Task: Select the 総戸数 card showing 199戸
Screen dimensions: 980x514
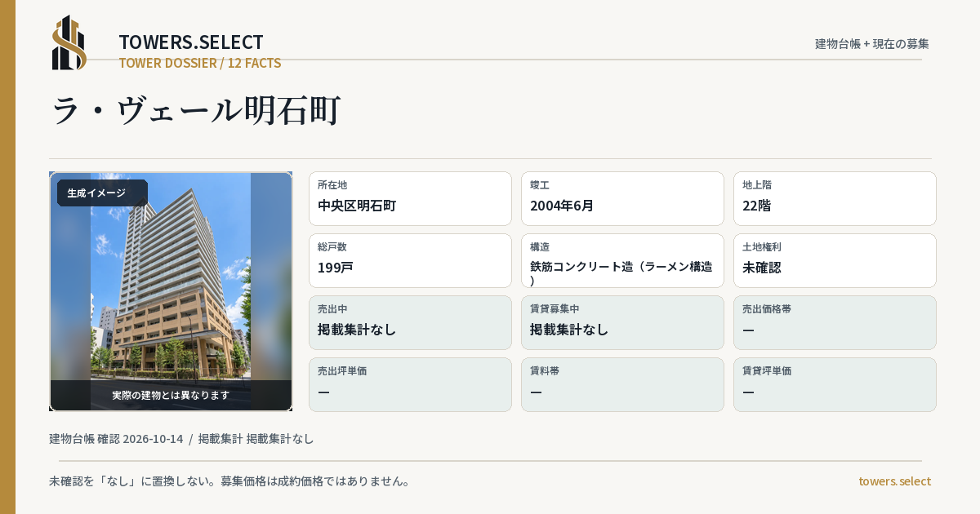Action: click(410, 260)
